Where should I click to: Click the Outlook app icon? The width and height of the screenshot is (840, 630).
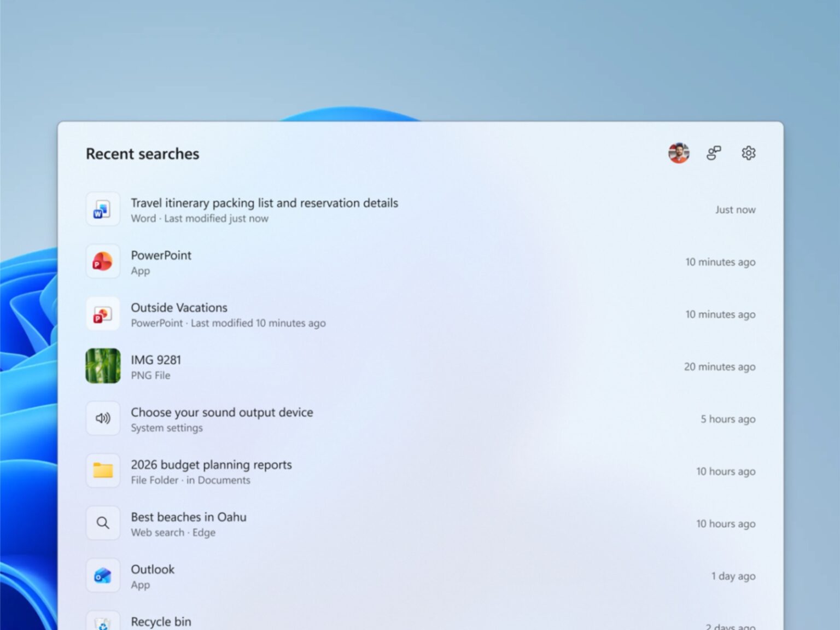click(x=103, y=575)
